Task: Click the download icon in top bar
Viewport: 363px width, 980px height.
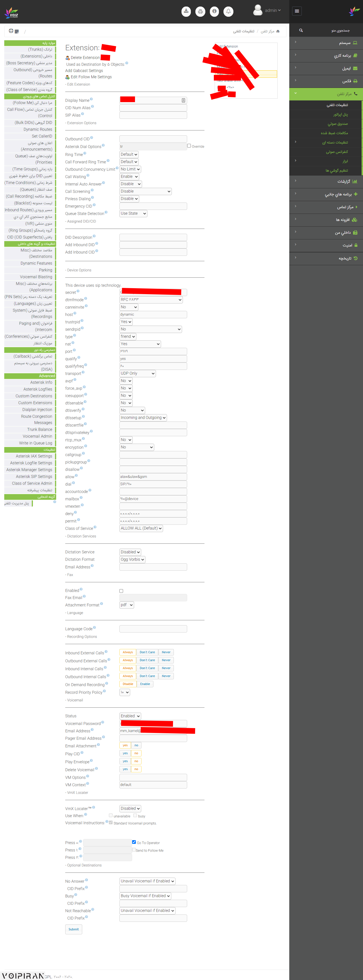Action: 186,11
